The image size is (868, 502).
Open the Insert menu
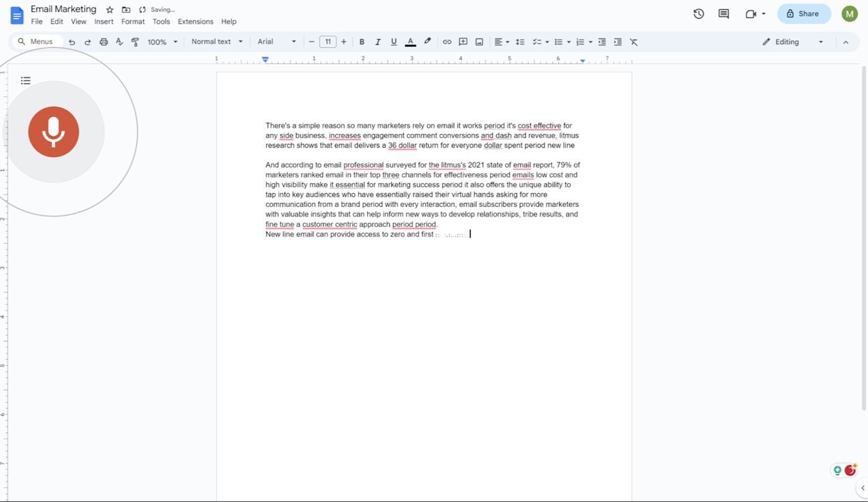click(x=104, y=22)
